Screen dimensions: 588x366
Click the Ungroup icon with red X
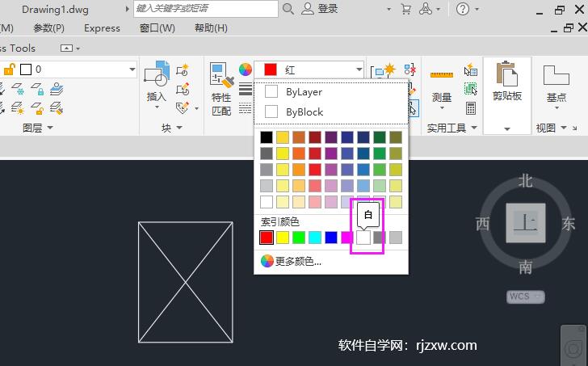point(409,69)
